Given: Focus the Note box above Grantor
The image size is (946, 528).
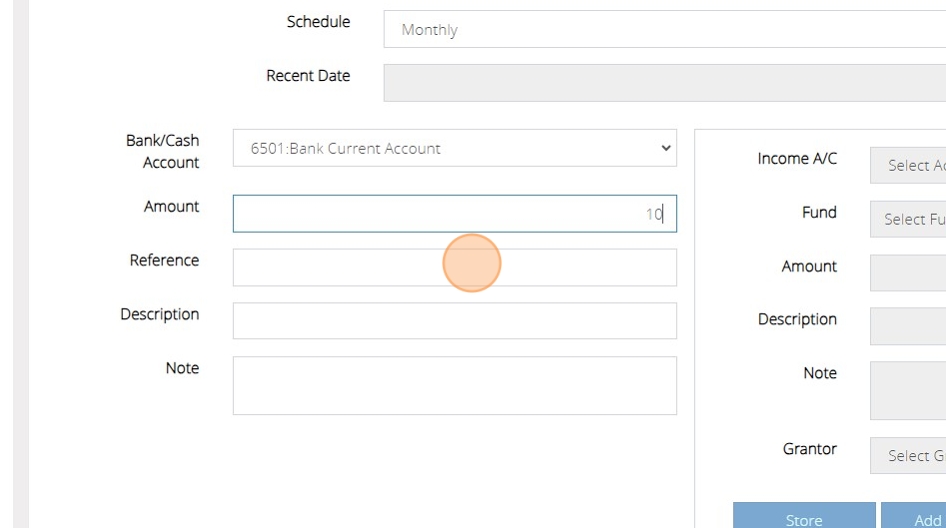Looking at the screenshot, I should [908, 390].
